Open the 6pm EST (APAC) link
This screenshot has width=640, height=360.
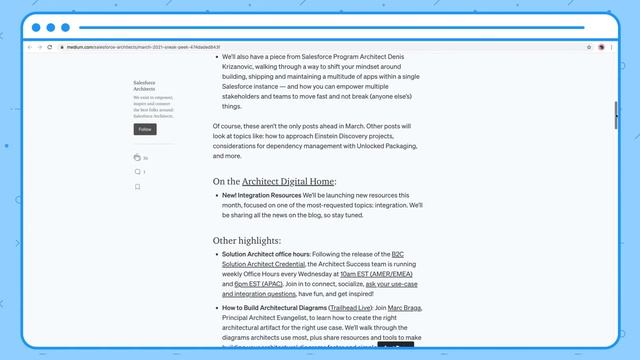(x=258, y=284)
